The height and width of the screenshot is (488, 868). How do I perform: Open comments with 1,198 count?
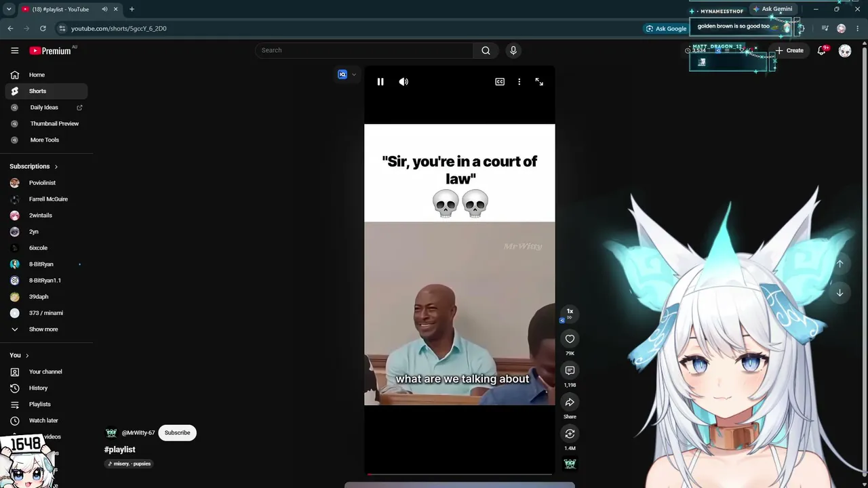[570, 371]
